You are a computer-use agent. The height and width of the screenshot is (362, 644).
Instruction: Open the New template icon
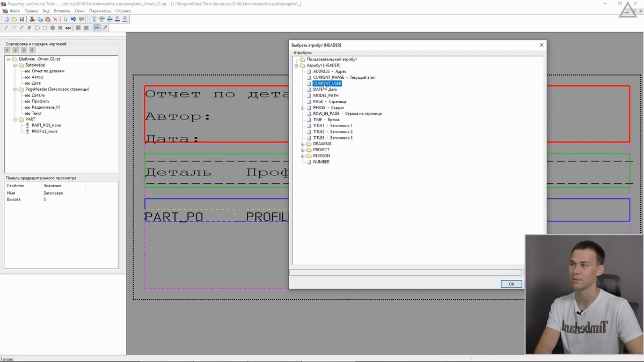6,19
